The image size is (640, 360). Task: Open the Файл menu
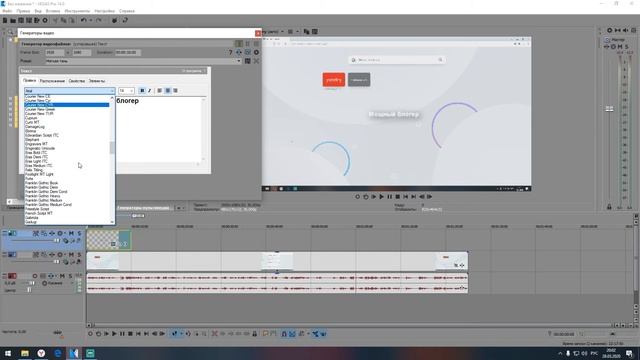pos(7,11)
